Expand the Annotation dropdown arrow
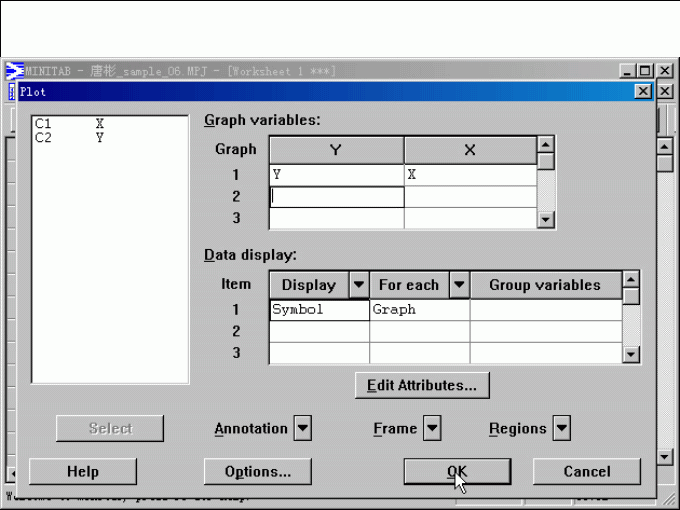 tap(303, 429)
